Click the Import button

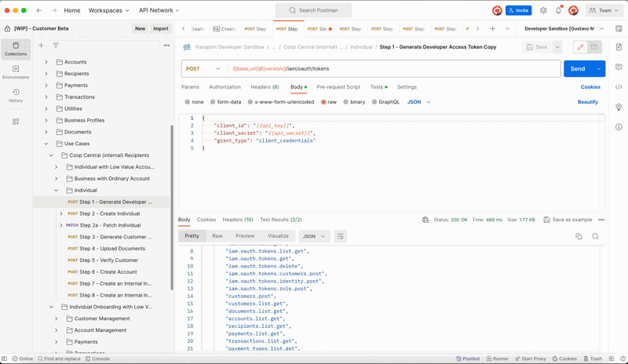coord(161,28)
